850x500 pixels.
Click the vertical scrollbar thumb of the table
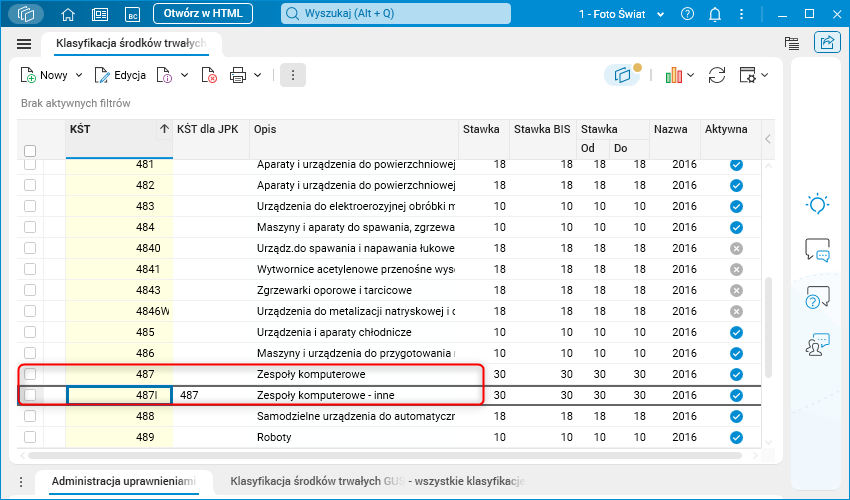click(768, 328)
